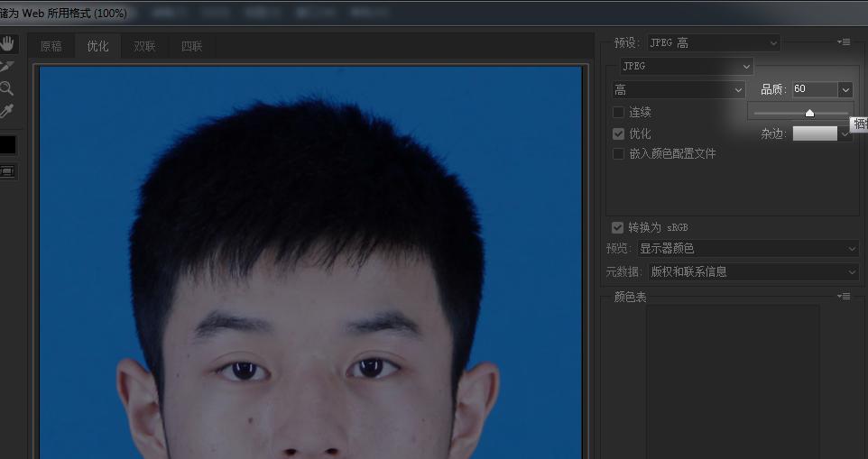Switch to the 原稿 tab
Viewport: 868px width, 459px height.
[51, 47]
